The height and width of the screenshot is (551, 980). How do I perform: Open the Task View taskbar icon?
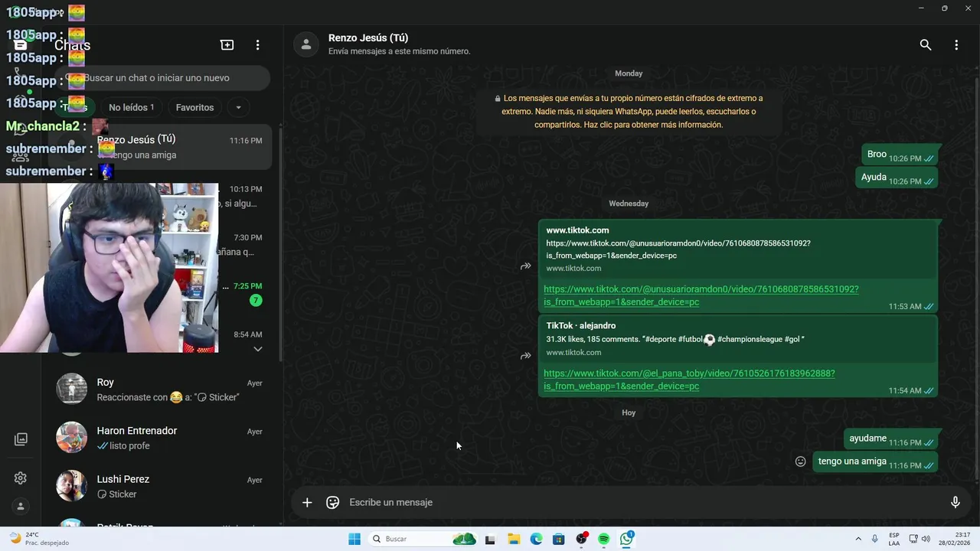coord(490,539)
